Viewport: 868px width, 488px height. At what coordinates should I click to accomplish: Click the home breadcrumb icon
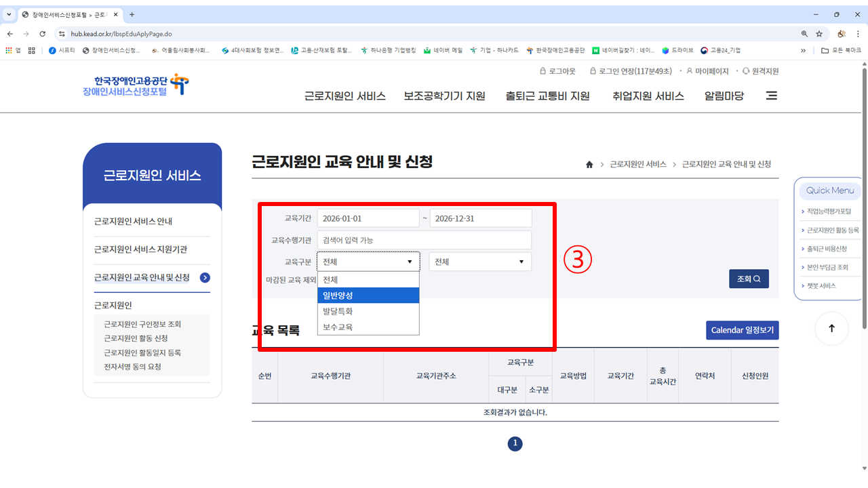589,164
